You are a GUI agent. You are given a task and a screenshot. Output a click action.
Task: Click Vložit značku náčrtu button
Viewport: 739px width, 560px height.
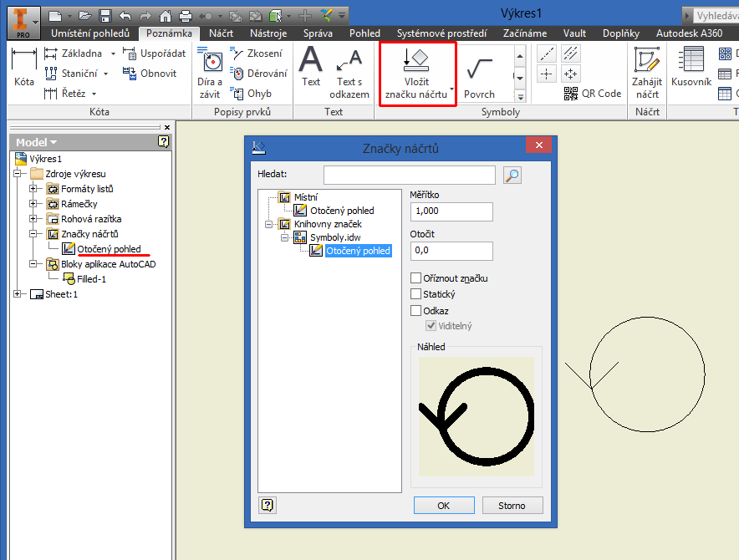pos(416,74)
